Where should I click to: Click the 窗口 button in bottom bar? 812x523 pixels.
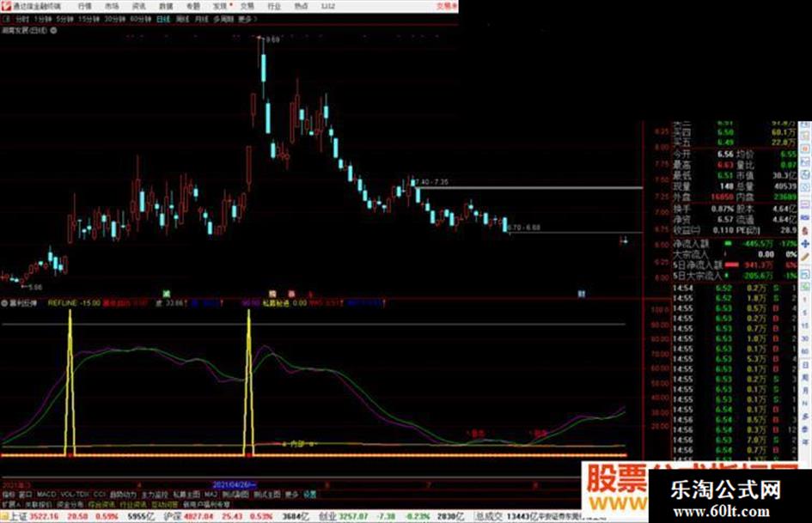point(26,495)
